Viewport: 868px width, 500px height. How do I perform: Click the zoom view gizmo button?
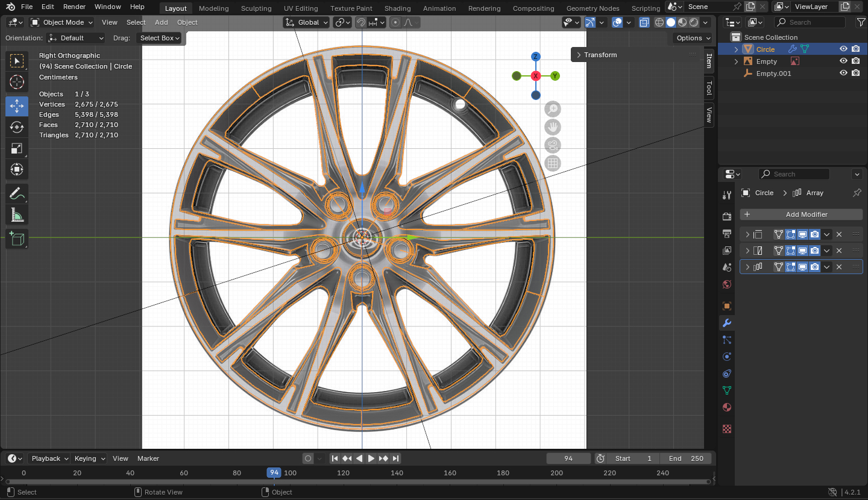(552, 109)
